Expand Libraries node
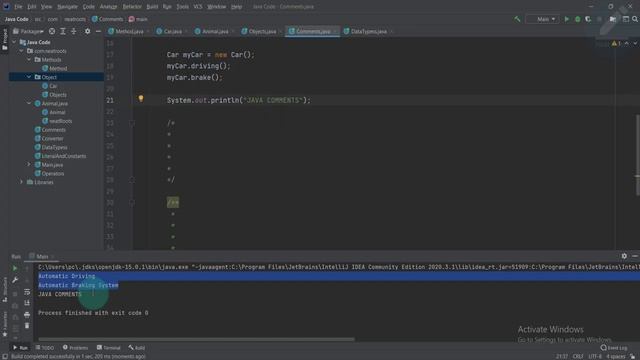 coord(22,182)
